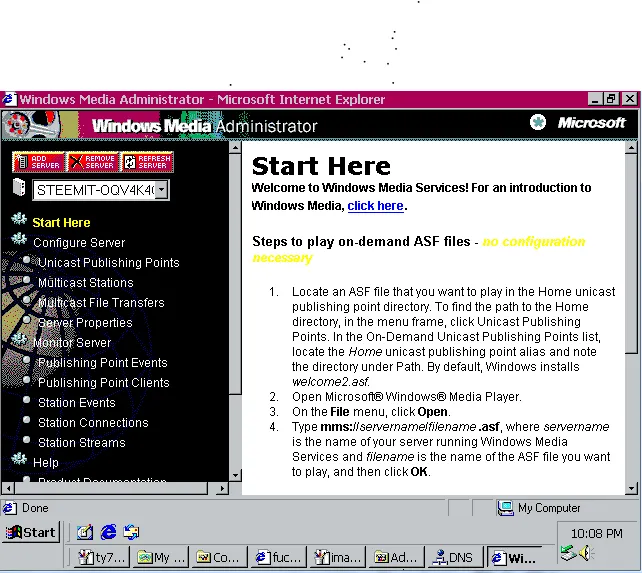The height and width of the screenshot is (573, 642).
Task: Click the film reel logo in header
Action: coord(31,125)
